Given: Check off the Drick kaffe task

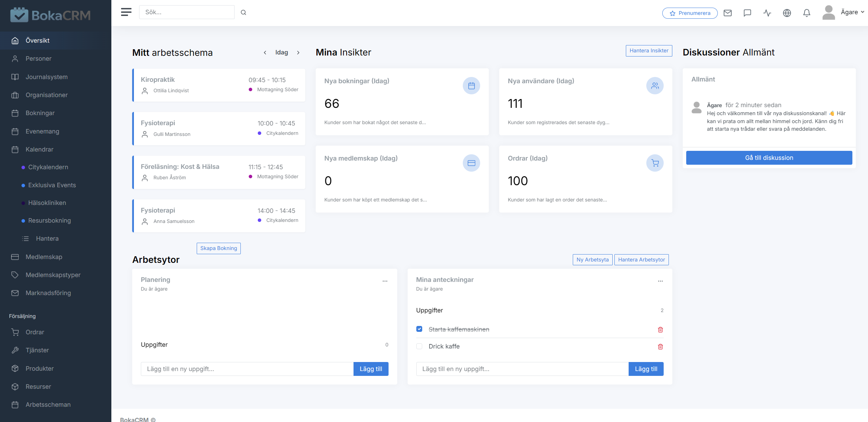Looking at the screenshot, I should [419, 346].
